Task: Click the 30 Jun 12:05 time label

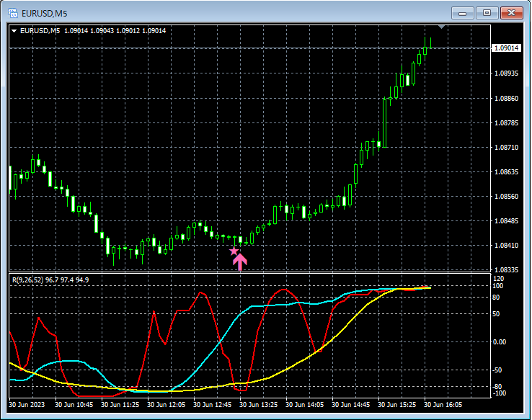Action: point(166,405)
